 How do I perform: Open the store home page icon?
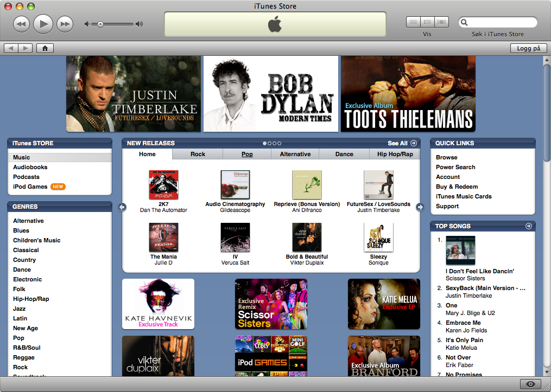tap(45, 48)
